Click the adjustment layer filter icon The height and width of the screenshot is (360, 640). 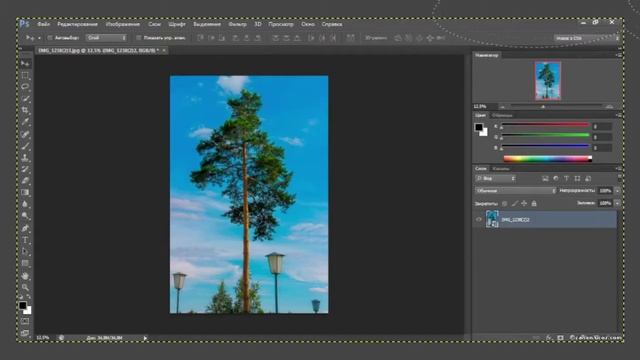point(556,178)
